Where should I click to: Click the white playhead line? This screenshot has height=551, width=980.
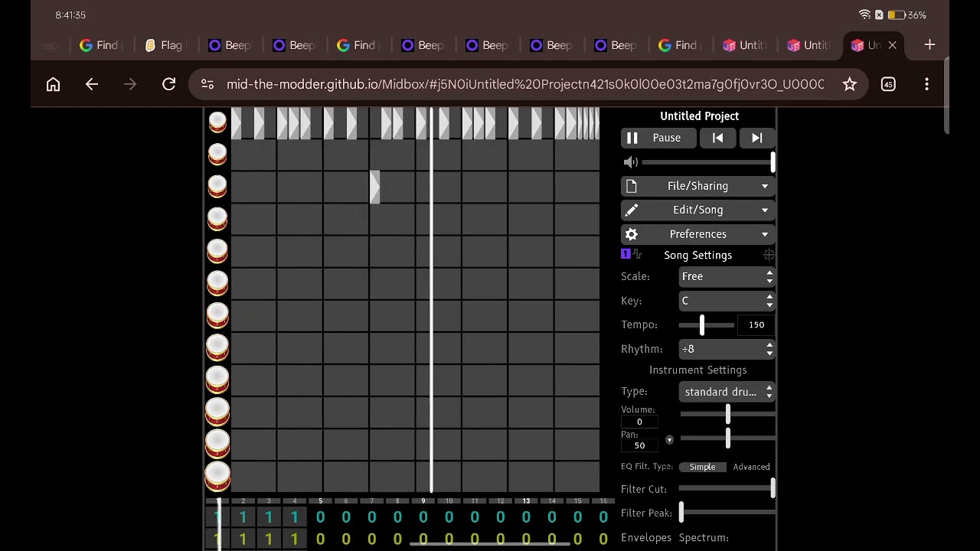(x=432, y=300)
